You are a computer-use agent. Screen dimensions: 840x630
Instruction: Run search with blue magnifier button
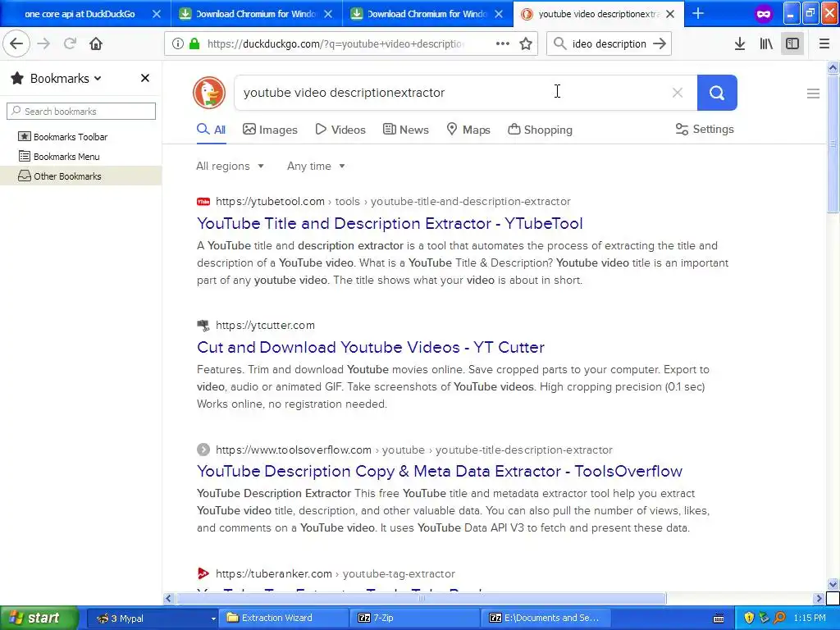click(717, 93)
